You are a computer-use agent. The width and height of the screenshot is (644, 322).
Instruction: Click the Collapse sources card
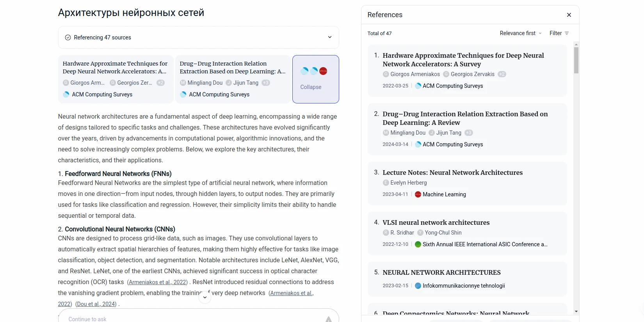point(315,79)
